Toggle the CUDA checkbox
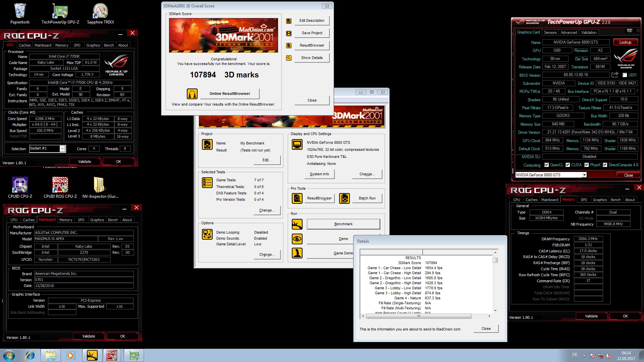Viewport: 644px width, 362px height. click(568, 165)
